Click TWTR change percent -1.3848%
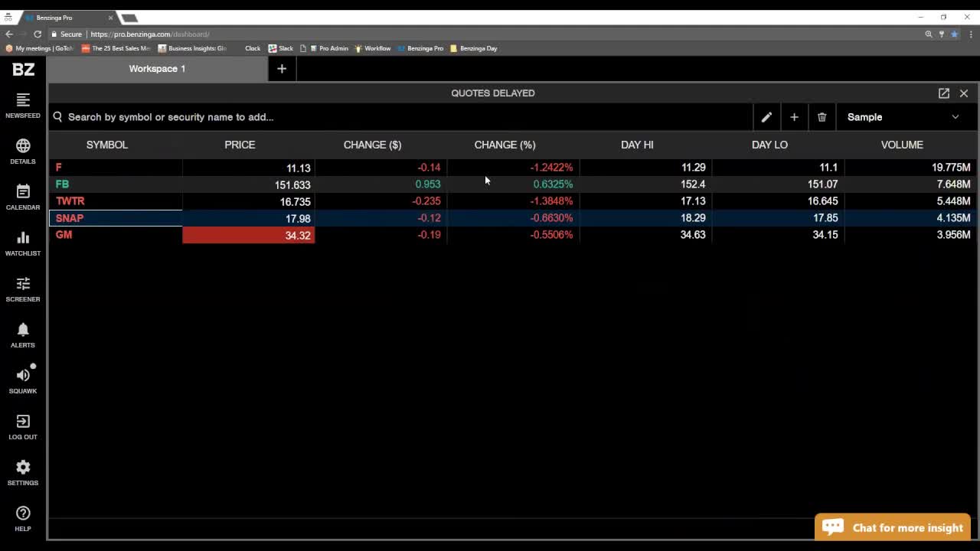 pos(551,201)
